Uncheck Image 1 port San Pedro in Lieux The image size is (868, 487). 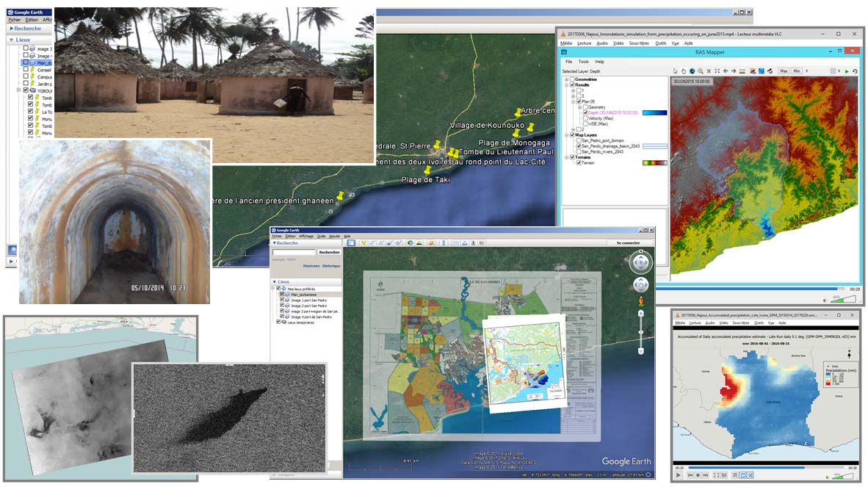(x=282, y=300)
